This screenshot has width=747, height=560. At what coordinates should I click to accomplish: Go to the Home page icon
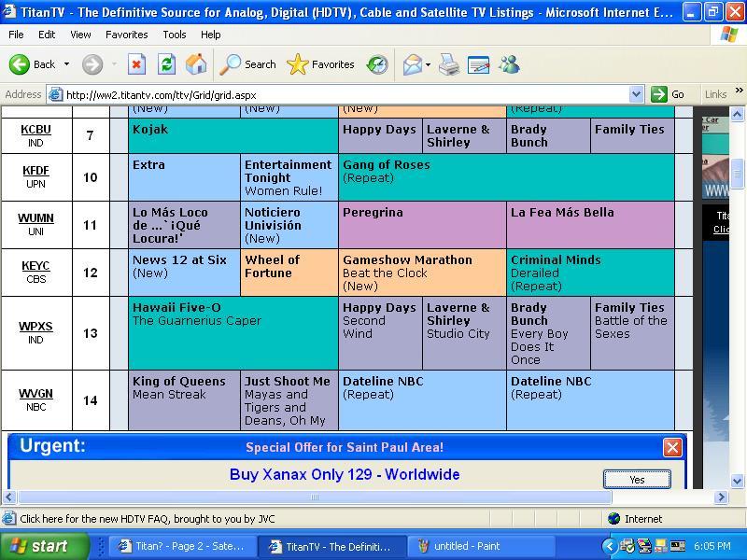point(196,64)
